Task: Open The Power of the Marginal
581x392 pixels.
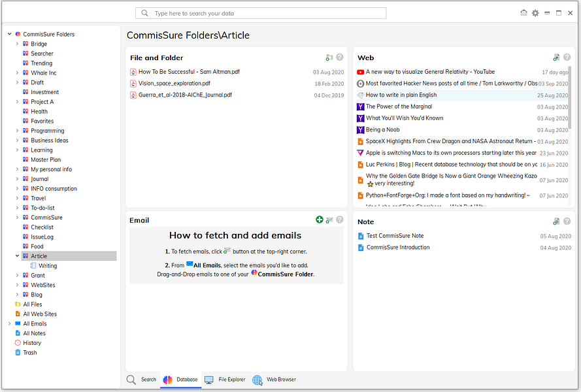Action: click(399, 106)
